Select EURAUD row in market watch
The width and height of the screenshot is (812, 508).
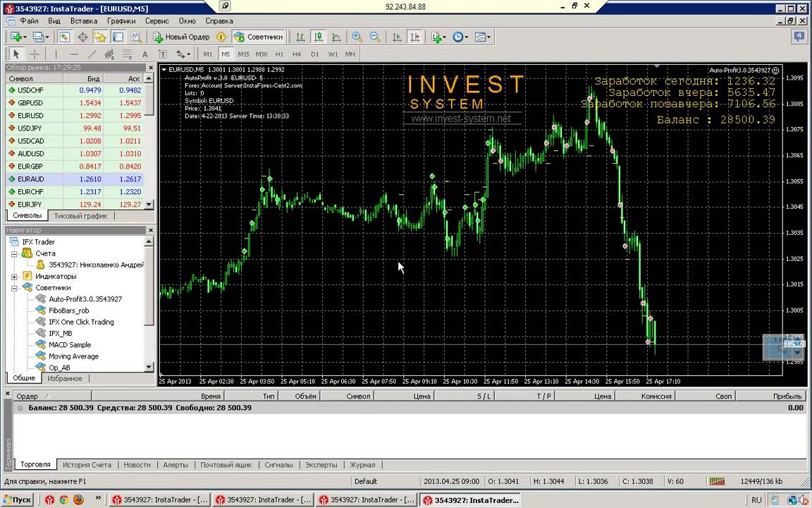75,179
